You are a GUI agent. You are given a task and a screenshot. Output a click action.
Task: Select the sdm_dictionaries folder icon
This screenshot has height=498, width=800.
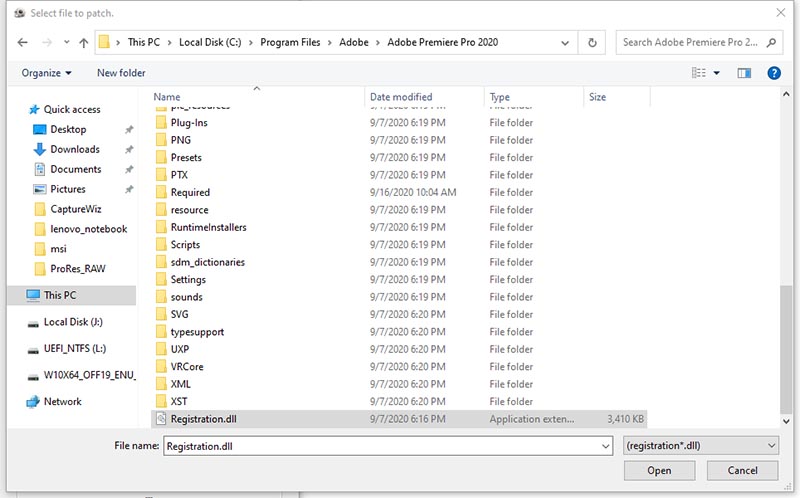pyautogui.click(x=161, y=262)
